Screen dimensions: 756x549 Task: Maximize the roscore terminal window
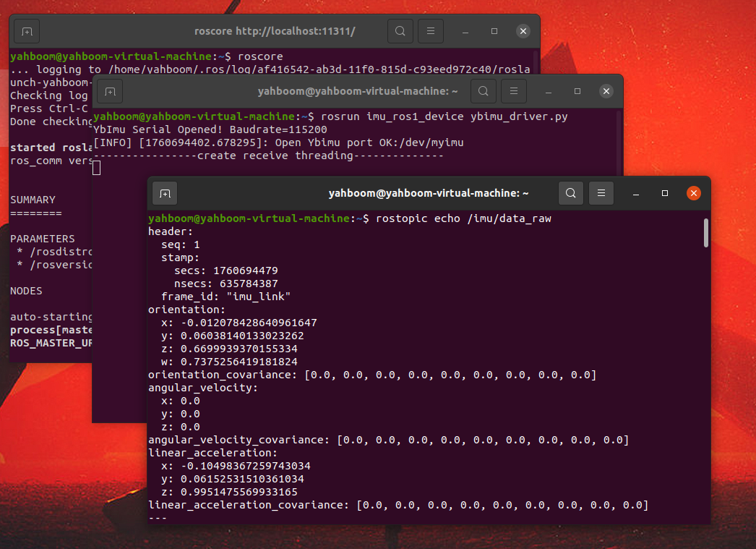[x=494, y=31]
